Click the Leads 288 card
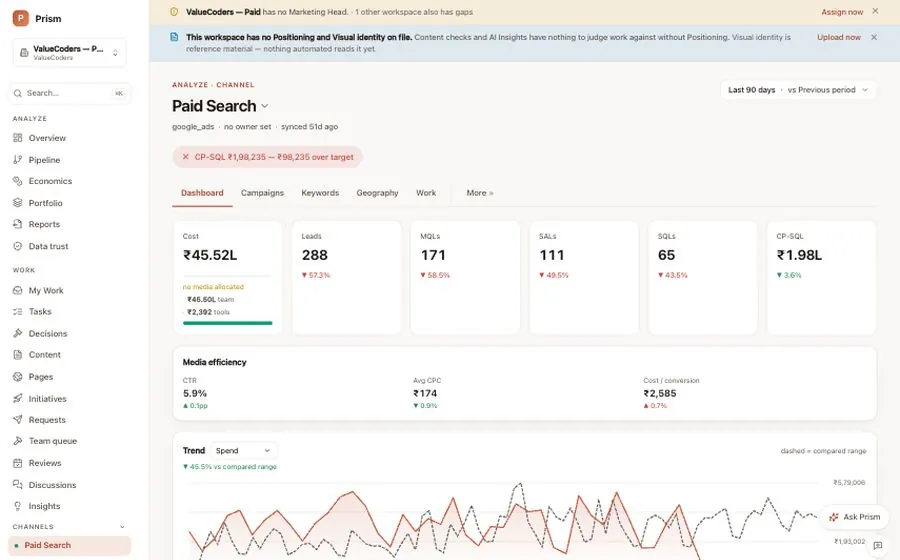The height and width of the screenshot is (560, 900). [347, 277]
